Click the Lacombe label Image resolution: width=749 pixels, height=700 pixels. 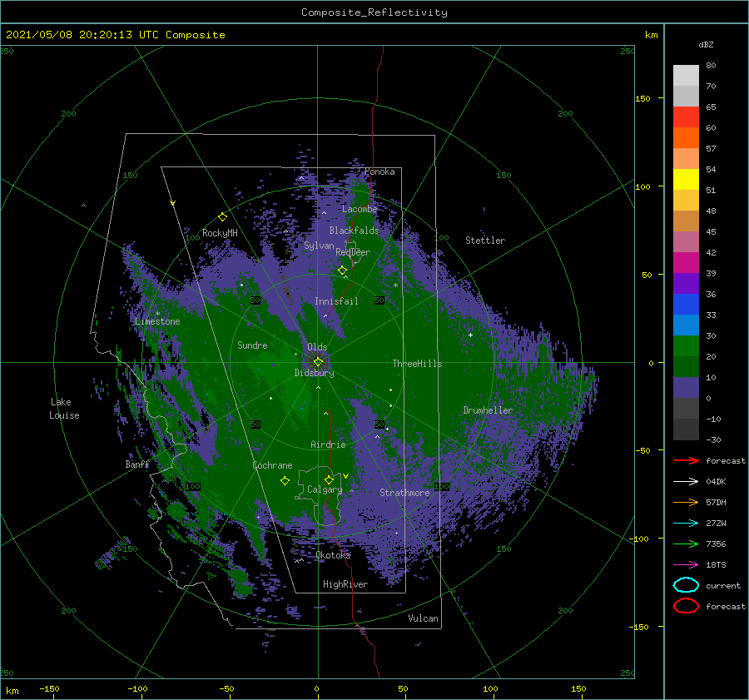(360, 209)
